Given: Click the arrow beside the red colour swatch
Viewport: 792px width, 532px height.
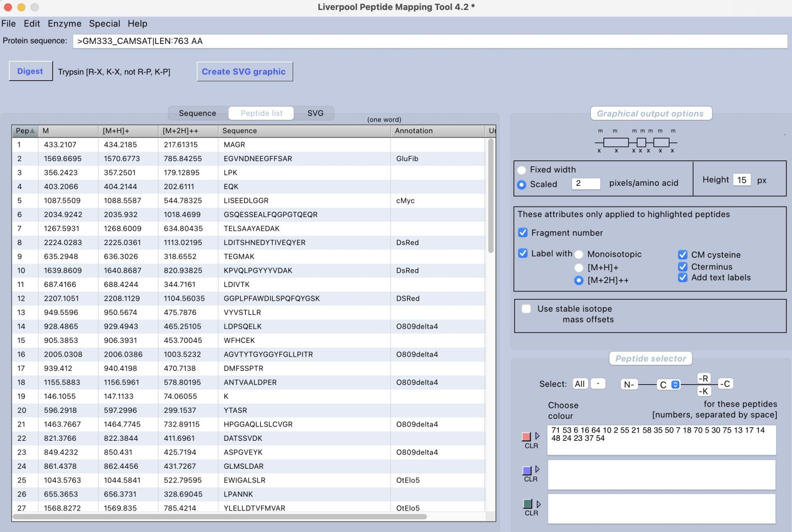Looking at the screenshot, I should click(x=537, y=436).
